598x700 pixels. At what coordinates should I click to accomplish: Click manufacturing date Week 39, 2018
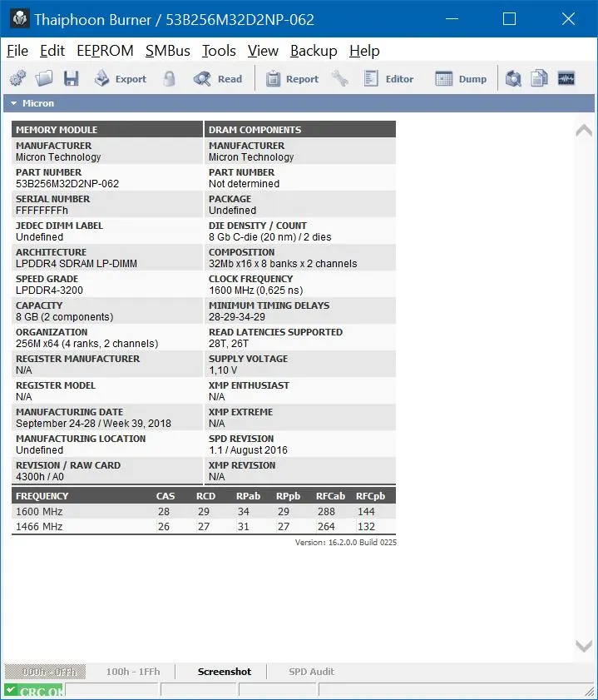click(93, 423)
